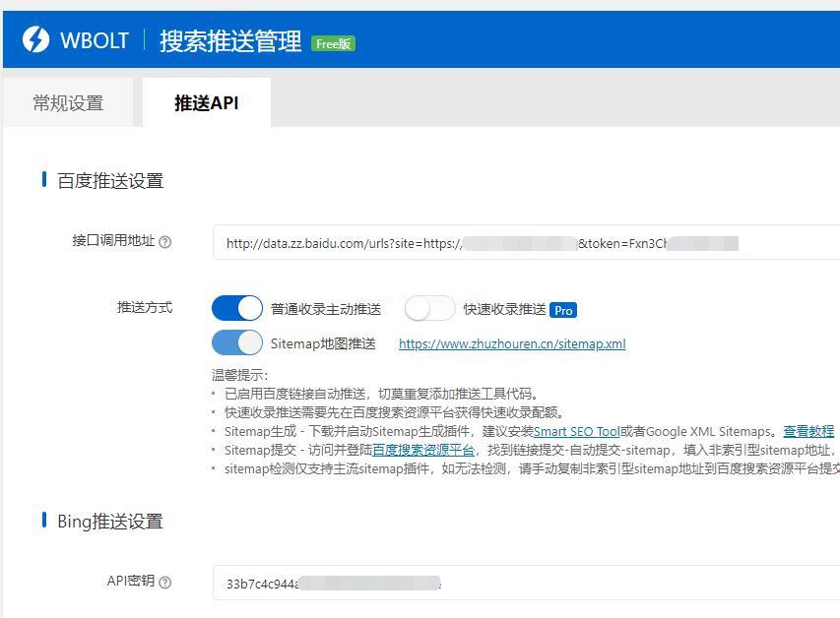This screenshot has width=840, height=618.
Task: Turn off the Sitemap地图推送 switch
Action: pyautogui.click(x=237, y=342)
